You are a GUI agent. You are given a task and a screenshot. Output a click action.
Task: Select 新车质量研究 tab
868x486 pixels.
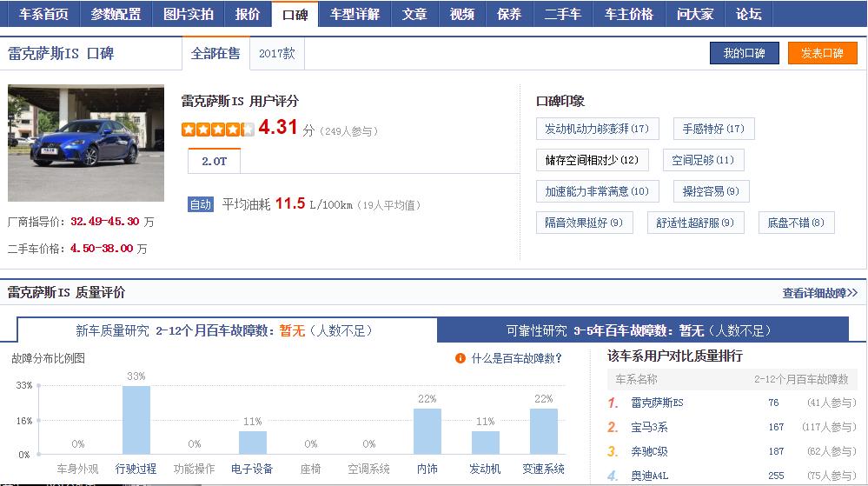point(227,330)
